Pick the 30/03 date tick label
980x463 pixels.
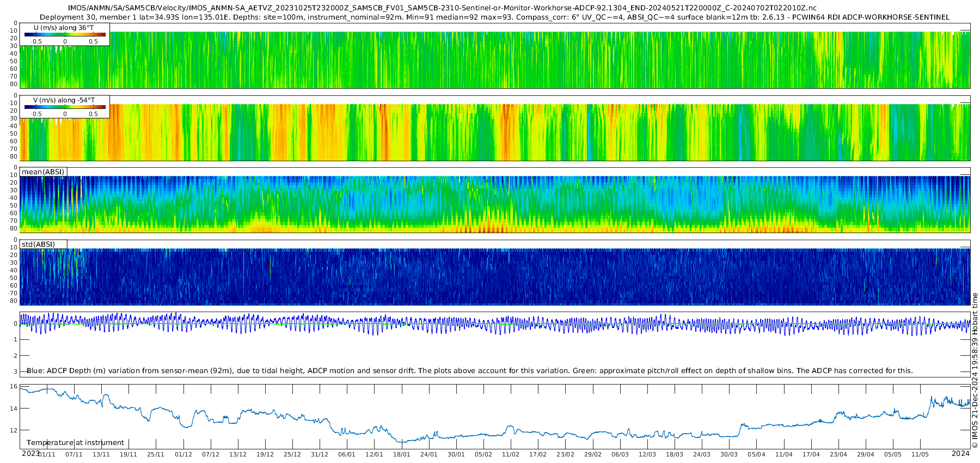(729, 454)
